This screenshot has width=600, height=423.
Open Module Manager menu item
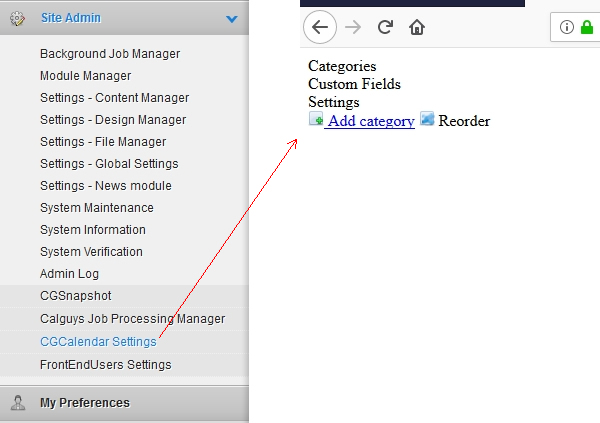click(x=85, y=76)
